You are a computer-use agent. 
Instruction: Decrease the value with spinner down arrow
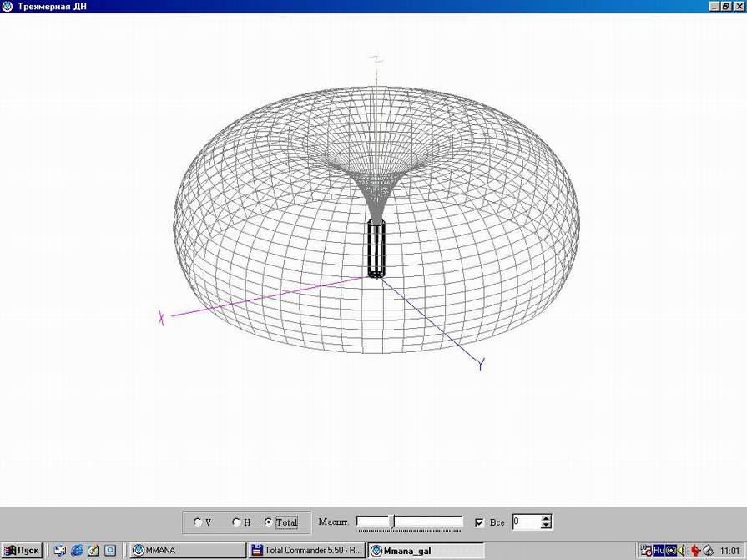coord(546,526)
